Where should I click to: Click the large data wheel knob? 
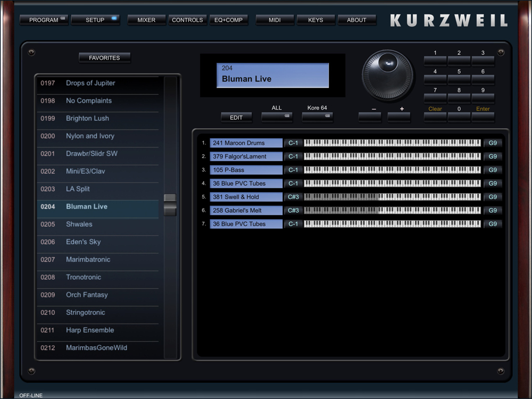click(387, 75)
